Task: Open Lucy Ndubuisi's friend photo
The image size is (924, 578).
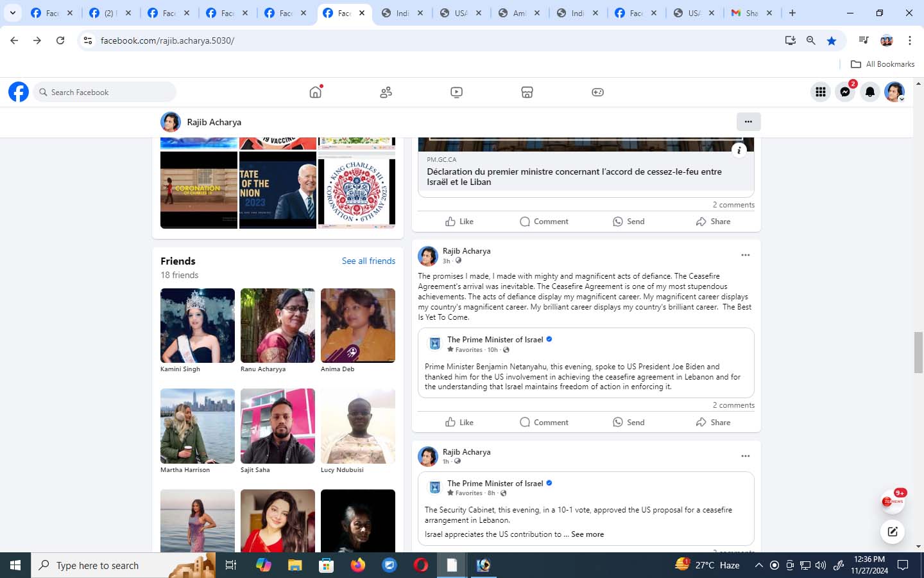Action: 358,426
